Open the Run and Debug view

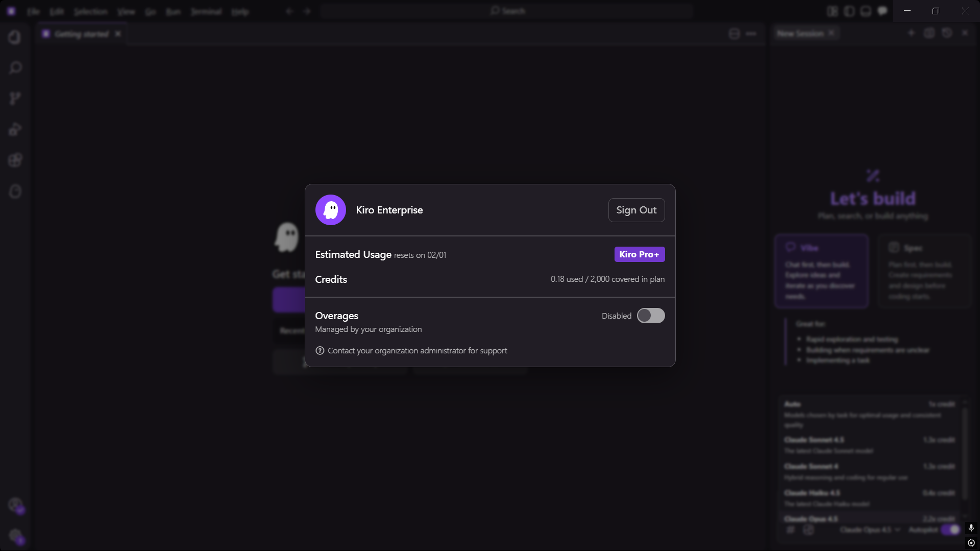point(15,129)
